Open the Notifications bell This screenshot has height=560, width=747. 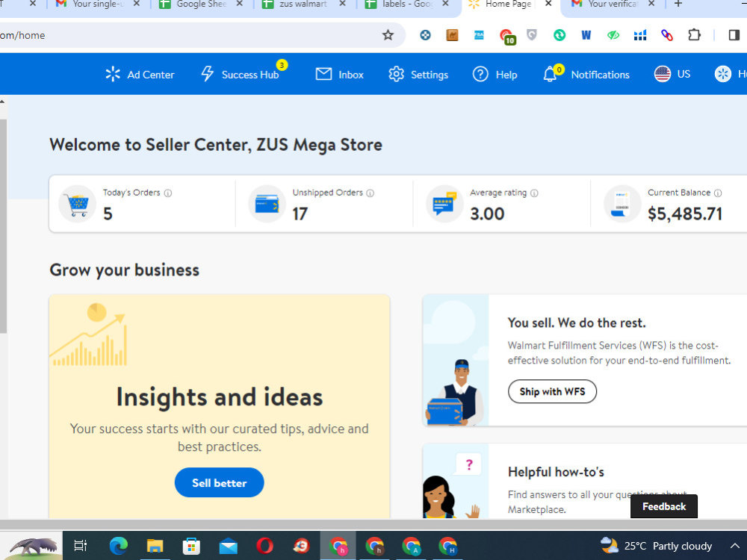tap(586, 74)
